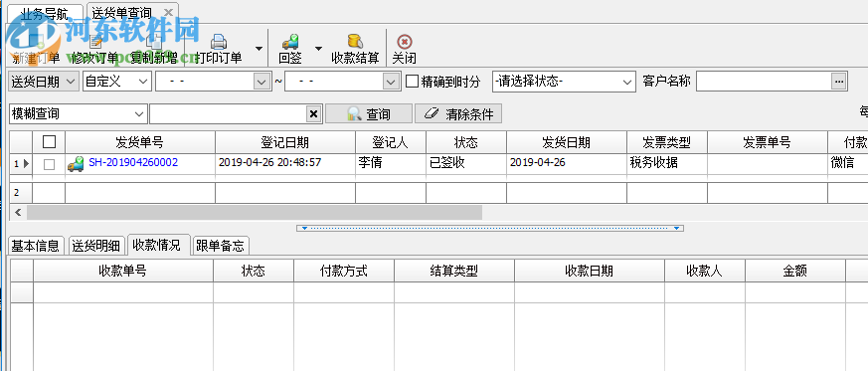Click the 税务收据 cell
The width and height of the screenshot is (868, 371).
click(667, 163)
